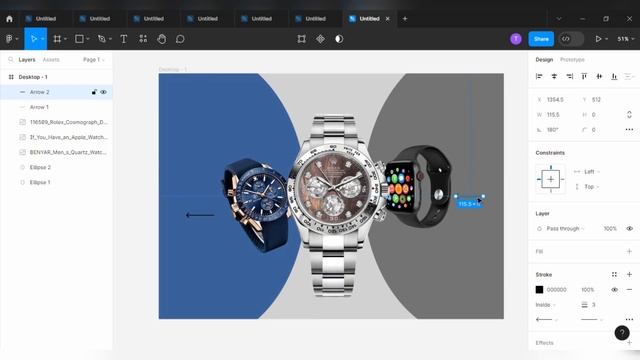This screenshot has height=360, width=640.
Task: Align bottom using the alignment icon
Action: [614, 76]
